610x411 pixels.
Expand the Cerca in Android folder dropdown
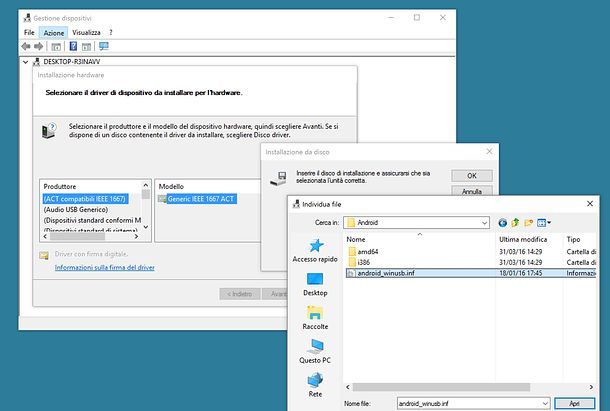(482, 222)
